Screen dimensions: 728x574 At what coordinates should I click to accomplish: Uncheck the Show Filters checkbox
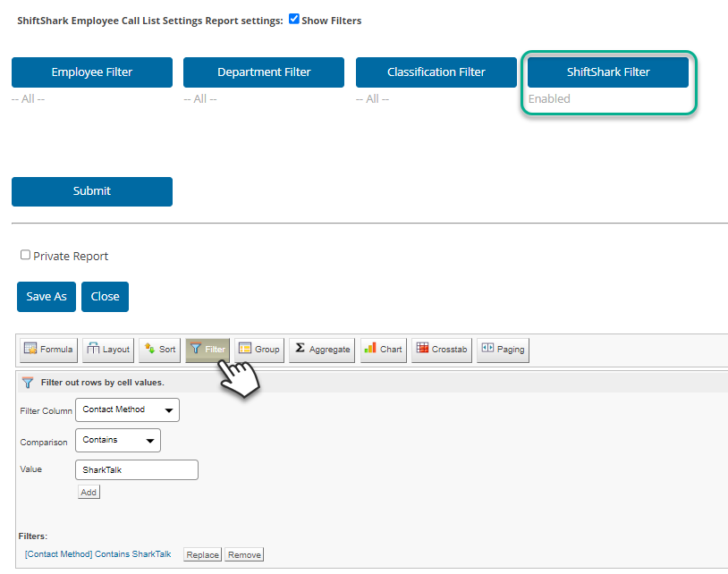pos(294,19)
